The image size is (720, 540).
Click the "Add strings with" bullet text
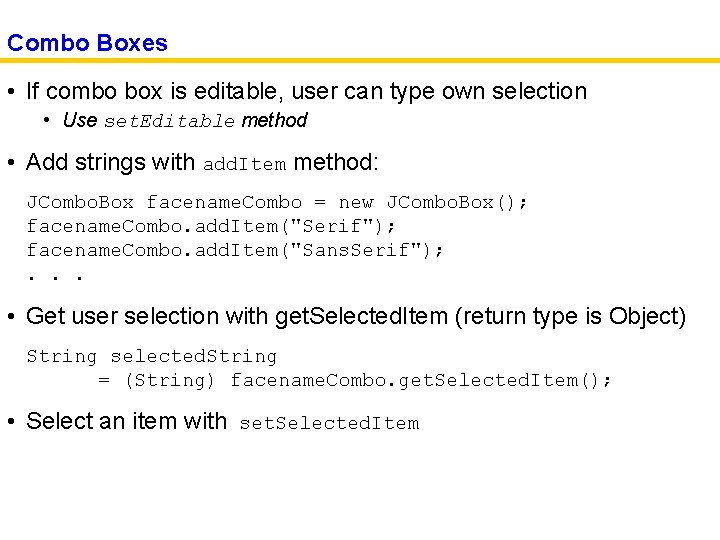click(112, 162)
